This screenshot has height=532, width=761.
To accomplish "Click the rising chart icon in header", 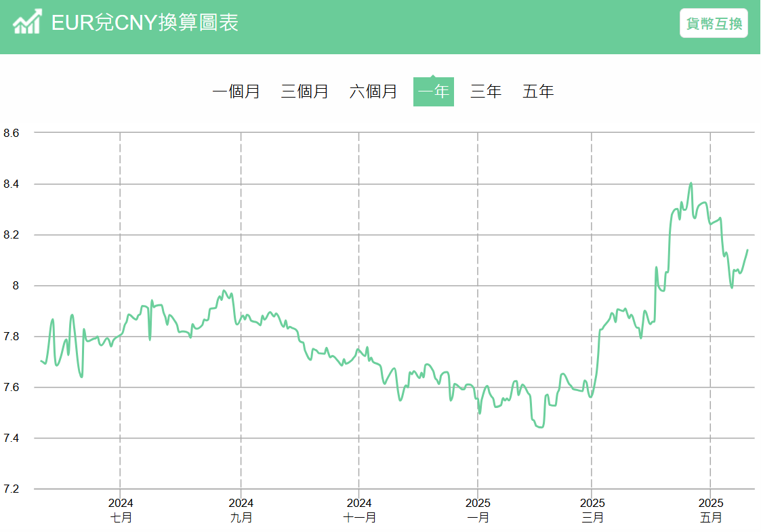I will (27, 22).
